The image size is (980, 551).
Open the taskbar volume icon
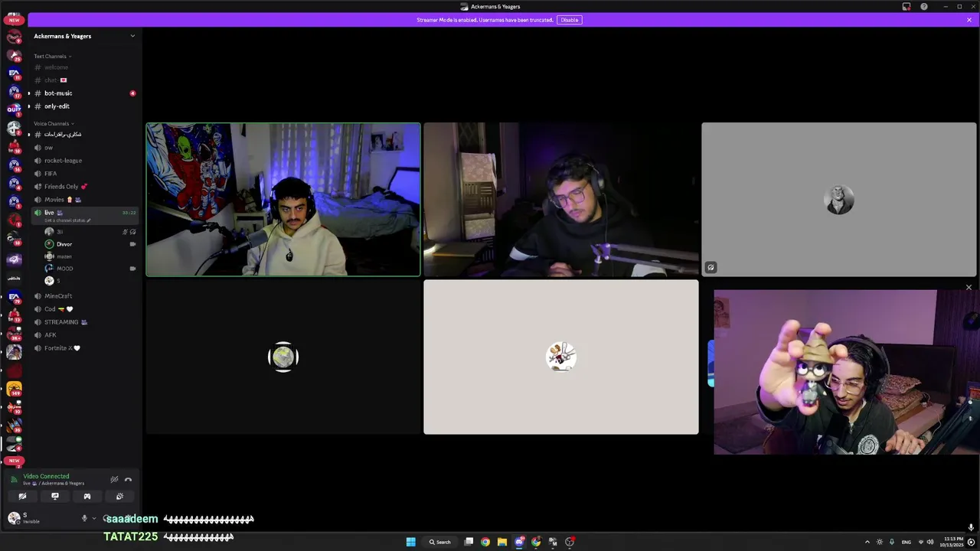pos(930,542)
